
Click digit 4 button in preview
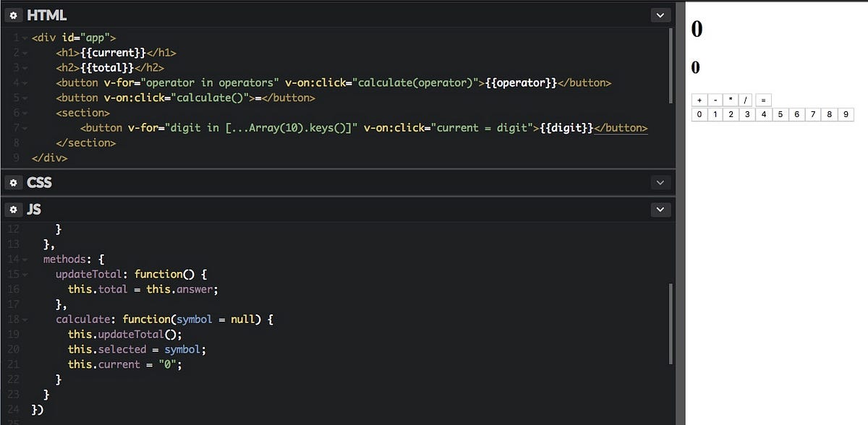tap(764, 114)
